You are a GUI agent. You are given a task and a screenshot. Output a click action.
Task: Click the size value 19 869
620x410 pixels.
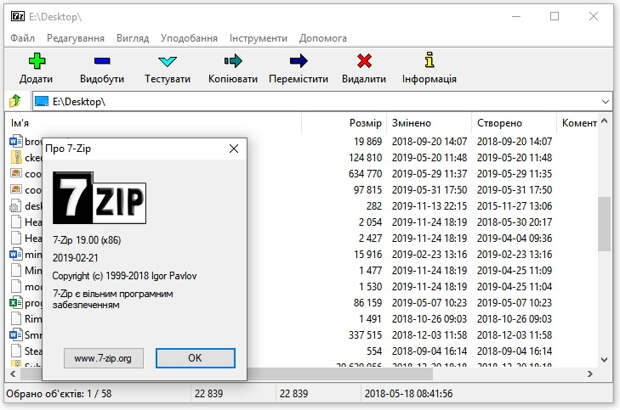tap(368, 141)
